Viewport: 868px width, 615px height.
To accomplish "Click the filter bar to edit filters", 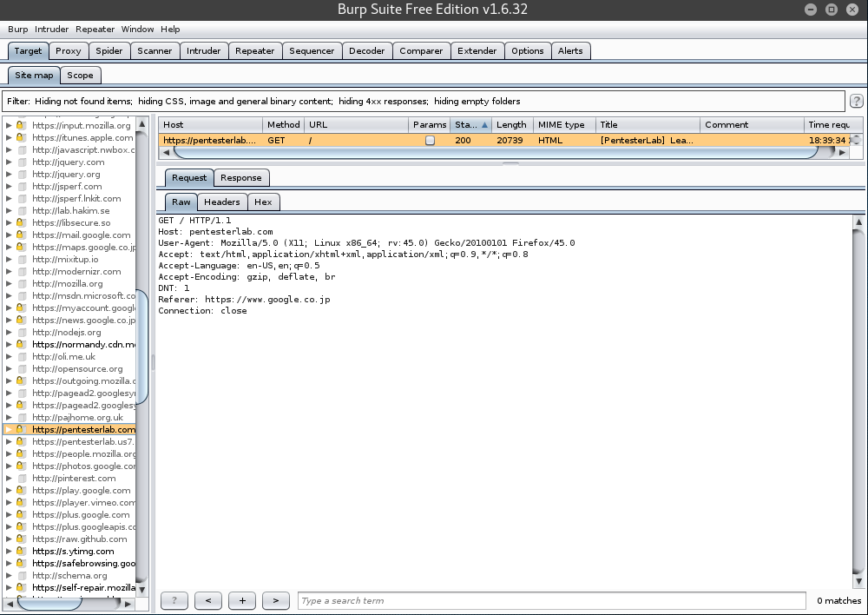I will pos(424,102).
